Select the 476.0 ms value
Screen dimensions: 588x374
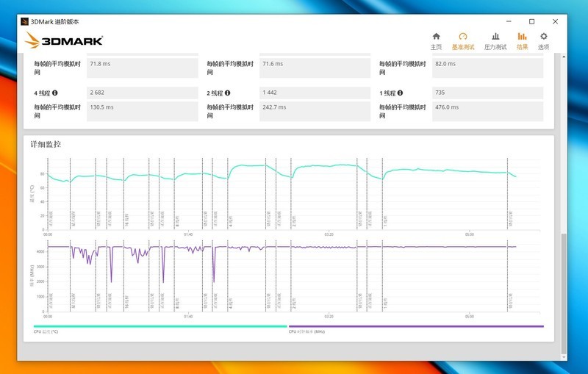pyautogui.click(x=487, y=111)
